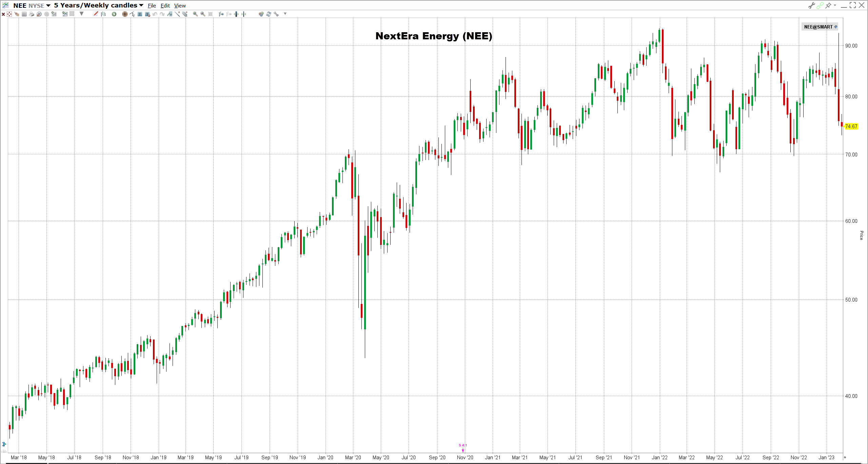Click the 74.67 current price tag
868x464 pixels.
pyautogui.click(x=851, y=127)
